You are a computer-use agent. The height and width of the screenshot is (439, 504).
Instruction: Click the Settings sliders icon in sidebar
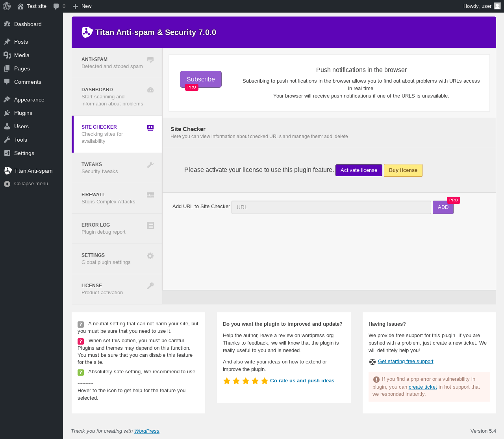coord(7,153)
